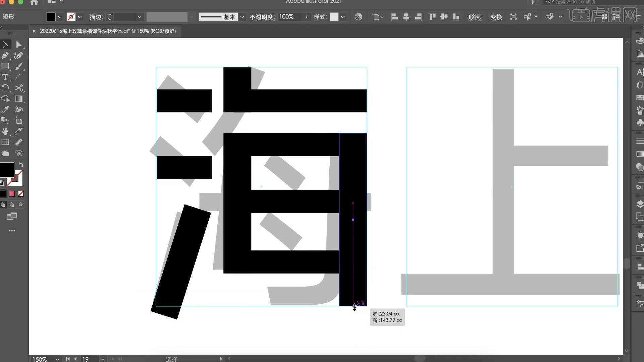Open 形状 shape properties link
Image resolution: width=644 pixels, height=362 pixels.
click(475, 17)
